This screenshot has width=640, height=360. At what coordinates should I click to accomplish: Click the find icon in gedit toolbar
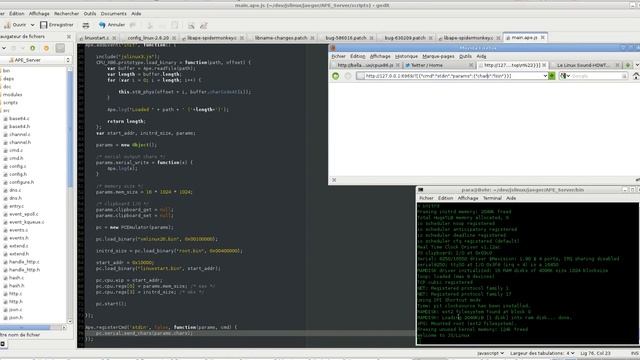pyautogui.click(x=191, y=25)
